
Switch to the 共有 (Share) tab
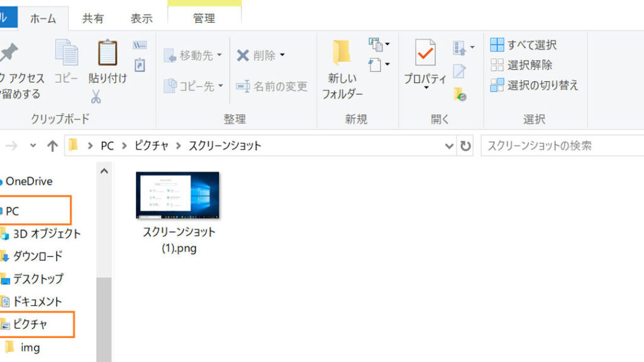pos(93,18)
